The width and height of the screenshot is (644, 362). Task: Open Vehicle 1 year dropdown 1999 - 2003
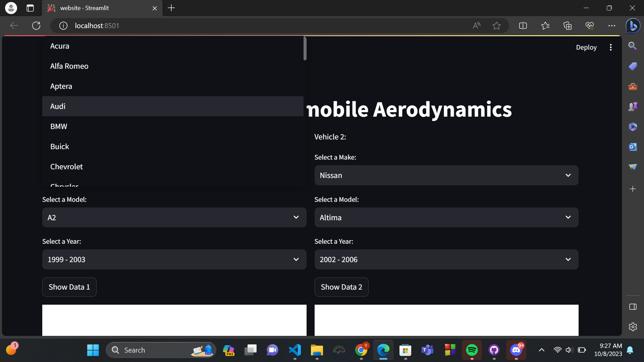click(174, 259)
